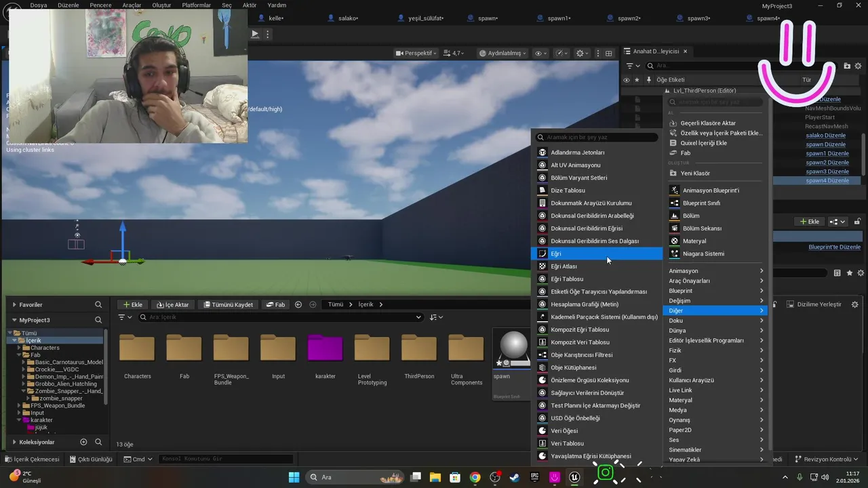Click search icon beside Favoriler

pos(98,305)
